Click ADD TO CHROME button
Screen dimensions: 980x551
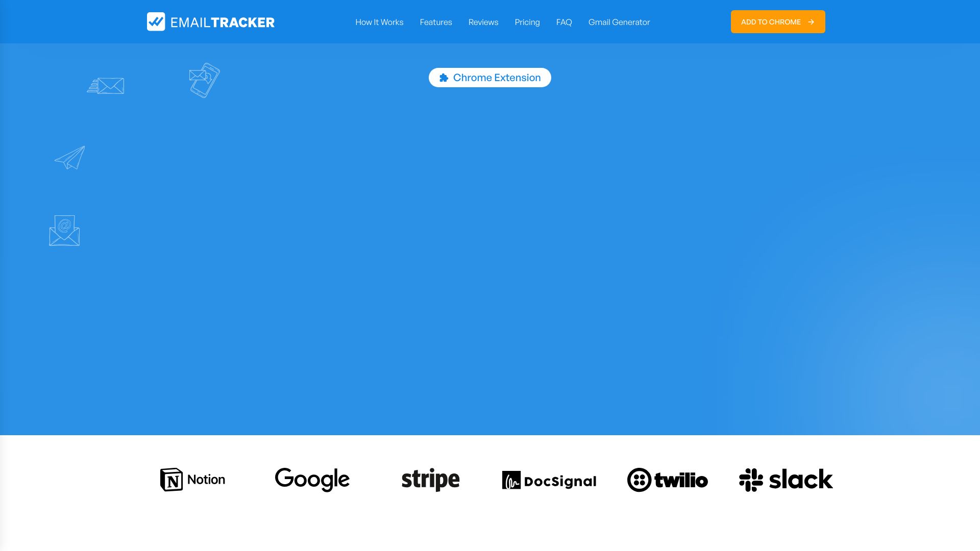coord(777,21)
